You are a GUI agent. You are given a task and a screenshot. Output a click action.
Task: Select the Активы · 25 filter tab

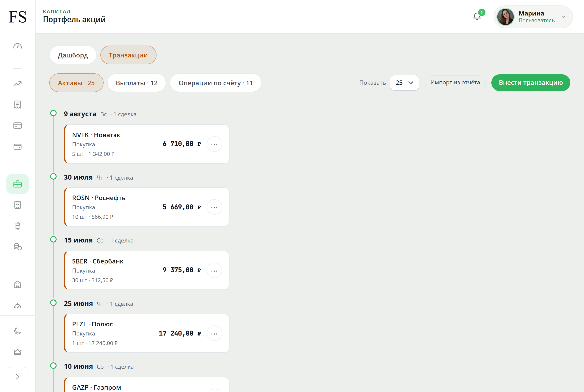coord(76,83)
